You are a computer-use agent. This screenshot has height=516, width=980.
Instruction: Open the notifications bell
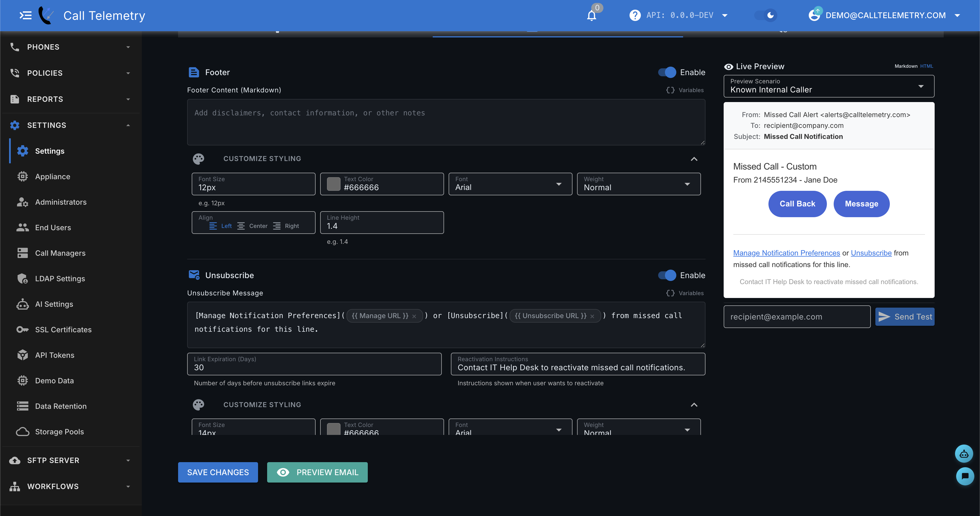click(x=592, y=16)
